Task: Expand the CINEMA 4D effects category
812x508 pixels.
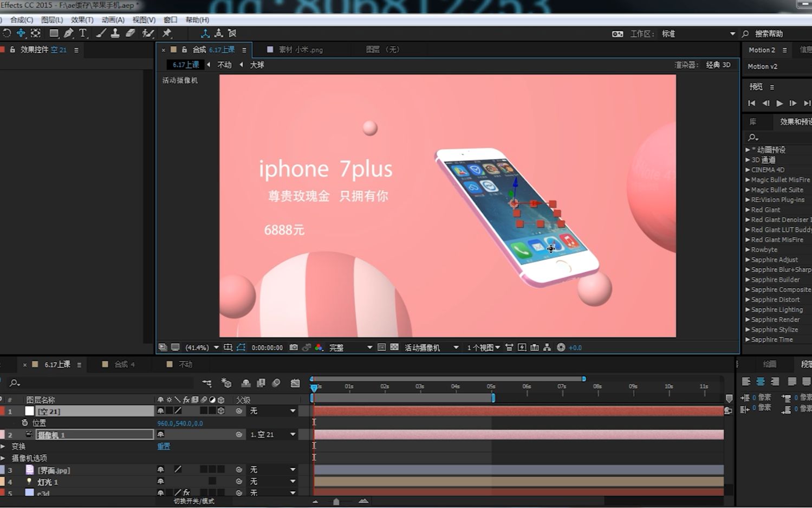Action: (x=748, y=170)
